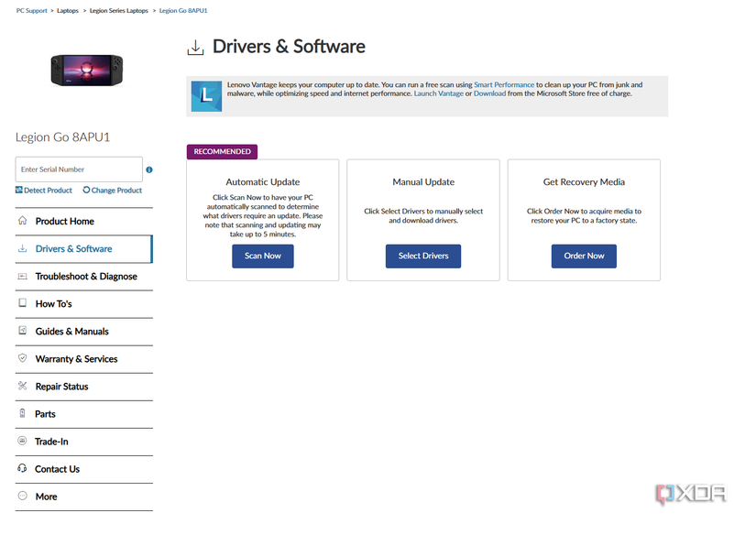Screen dimensions: 756x535
Task: Open the Trade-In sidebar item
Action: point(51,442)
